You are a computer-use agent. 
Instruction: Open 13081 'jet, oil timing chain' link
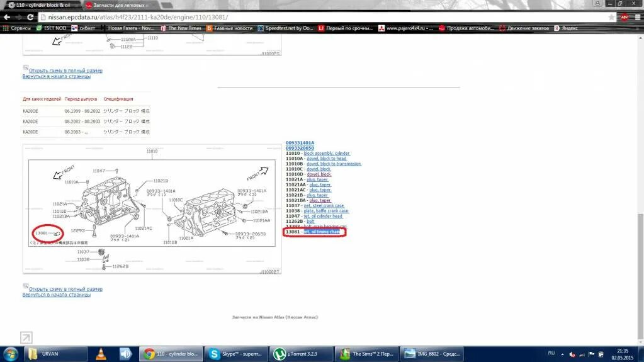point(322,232)
